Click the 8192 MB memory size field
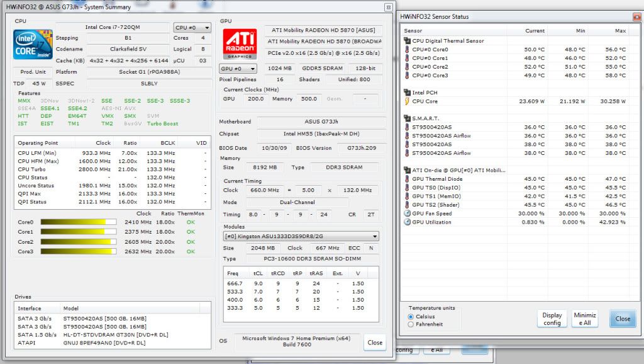Screen dimensions: 644x364 point(265,168)
